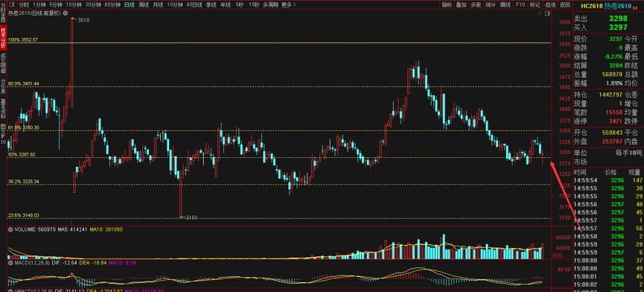
Task: Add to watchlist with -自选
Action: coord(549,5)
